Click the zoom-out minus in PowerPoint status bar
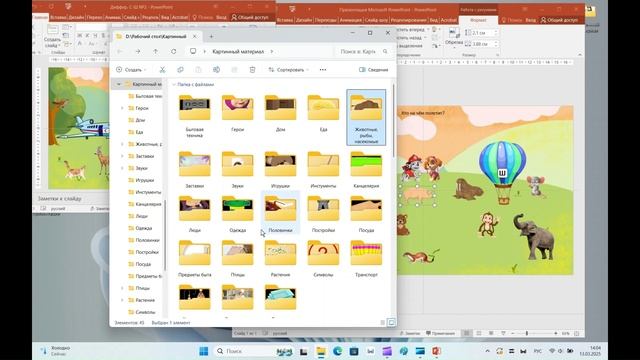640x360 pixels. click(x=513, y=333)
